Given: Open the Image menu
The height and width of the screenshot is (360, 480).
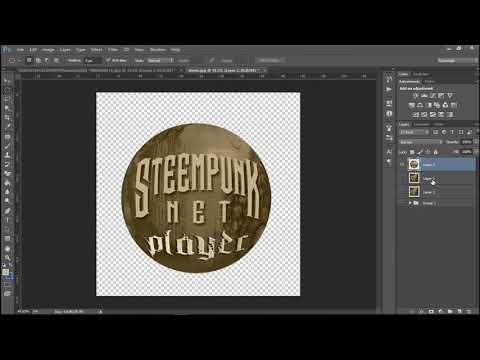Looking at the screenshot, I should [48, 50].
